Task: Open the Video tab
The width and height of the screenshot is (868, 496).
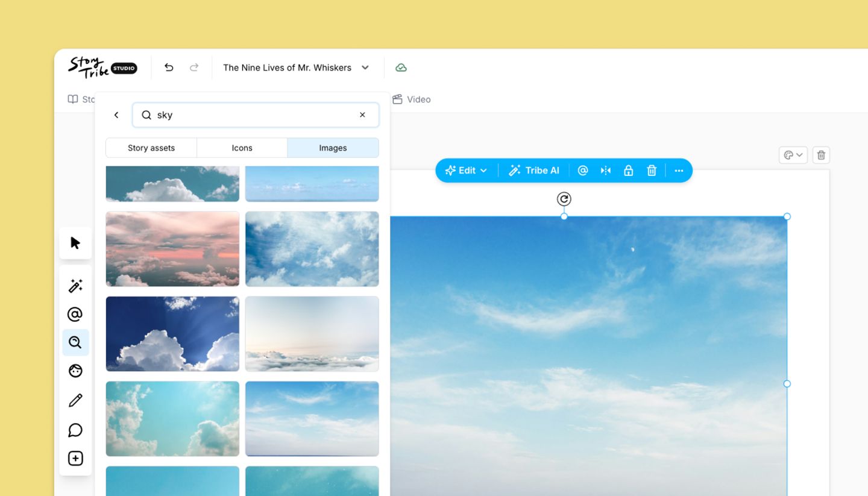Action: click(412, 99)
